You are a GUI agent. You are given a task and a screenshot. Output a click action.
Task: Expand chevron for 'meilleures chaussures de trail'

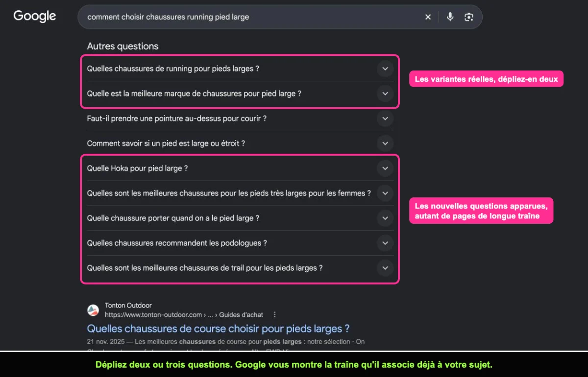click(385, 268)
